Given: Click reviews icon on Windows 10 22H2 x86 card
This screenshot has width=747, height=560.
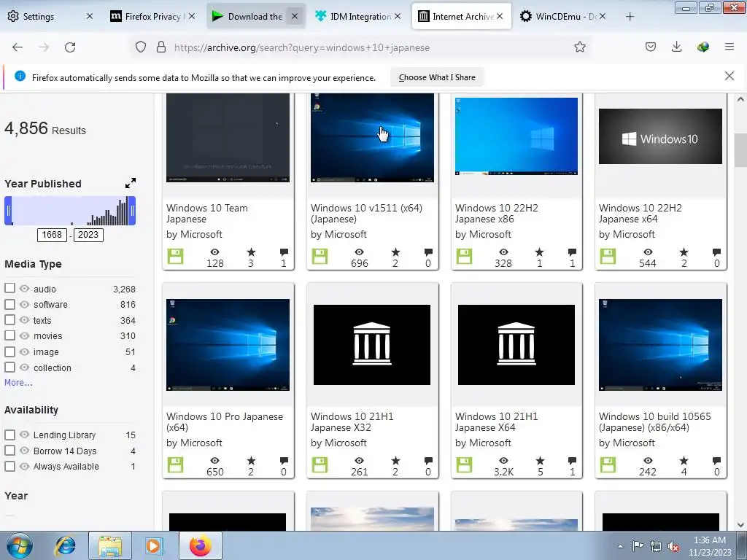Looking at the screenshot, I should (x=572, y=252).
